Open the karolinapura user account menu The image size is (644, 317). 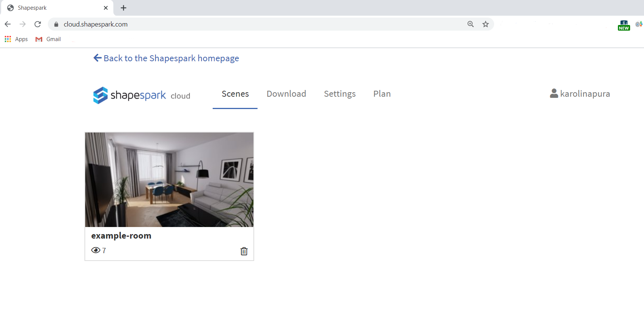click(580, 94)
